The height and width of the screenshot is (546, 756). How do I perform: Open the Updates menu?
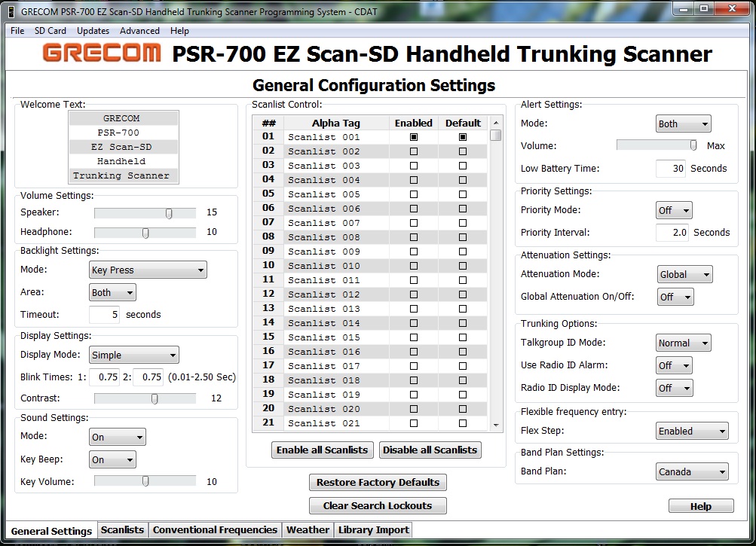coord(93,31)
